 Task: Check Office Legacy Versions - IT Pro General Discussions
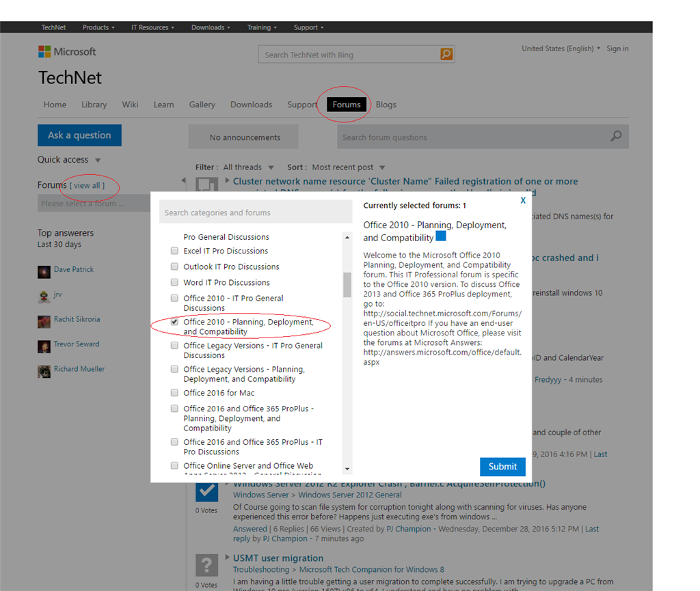click(x=174, y=345)
